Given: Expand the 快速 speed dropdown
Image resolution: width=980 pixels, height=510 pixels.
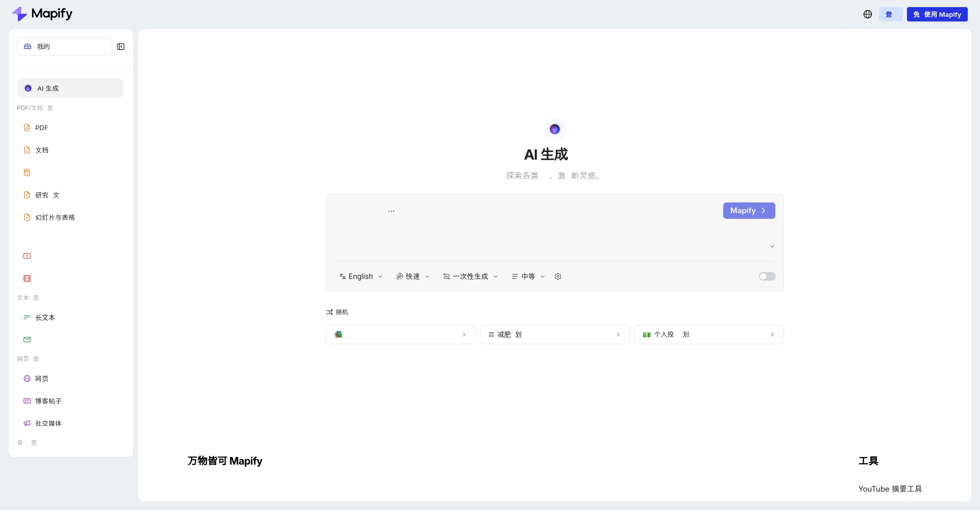Looking at the screenshot, I should (x=413, y=276).
